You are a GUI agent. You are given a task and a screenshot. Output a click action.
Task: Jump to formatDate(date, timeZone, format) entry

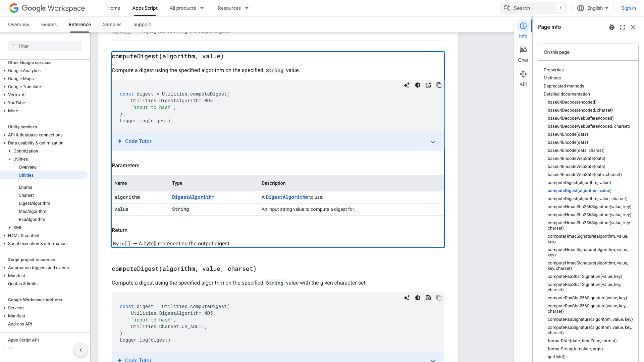coord(582,341)
